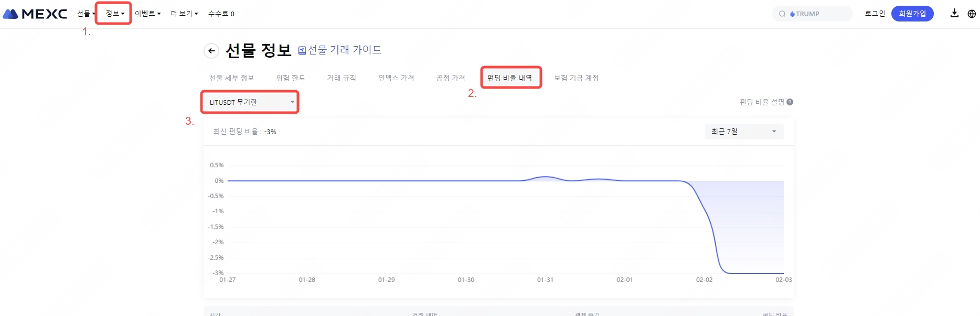Image resolution: width=980 pixels, height=316 pixels.
Task: Expand the 더 보기 menu
Action: tap(184, 14)
